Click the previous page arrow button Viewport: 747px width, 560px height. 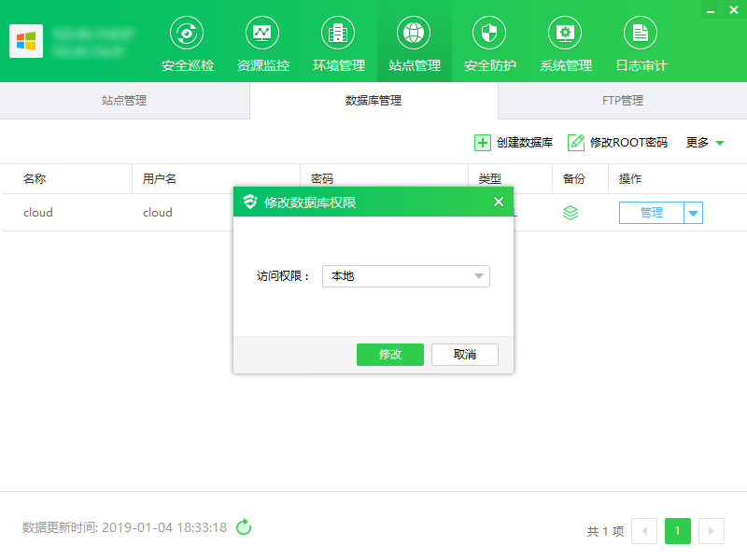644,531
